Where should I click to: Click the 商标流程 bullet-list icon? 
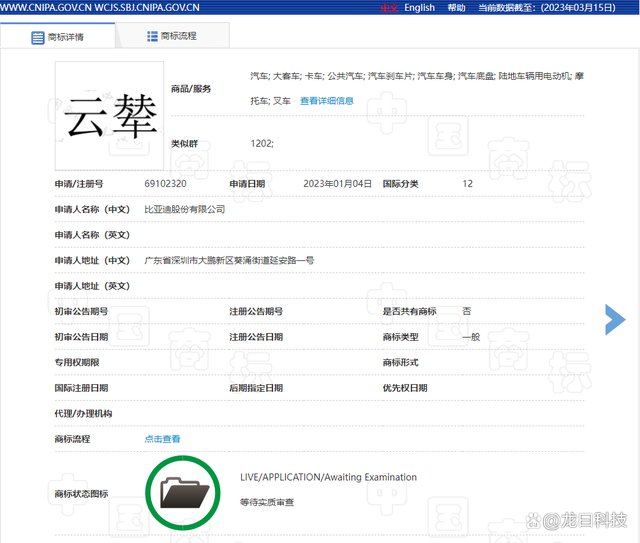point(152,36)
